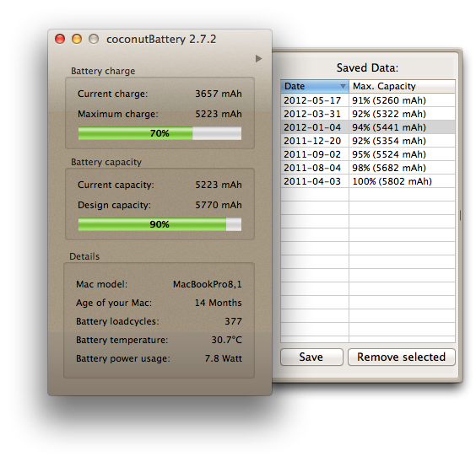This screenshot has width=476, height=462.
Task: Click the 70% battery charge progress bar
Action: click(x=160, y=133)
